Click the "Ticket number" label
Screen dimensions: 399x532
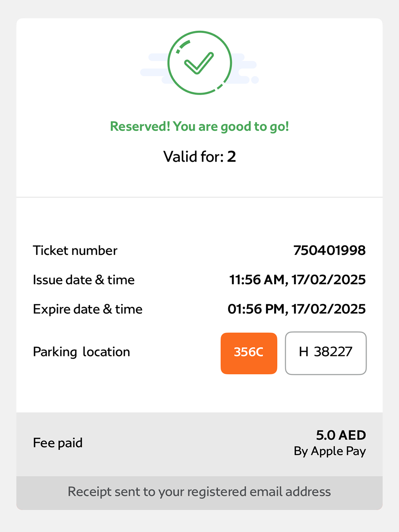[75, 250]
